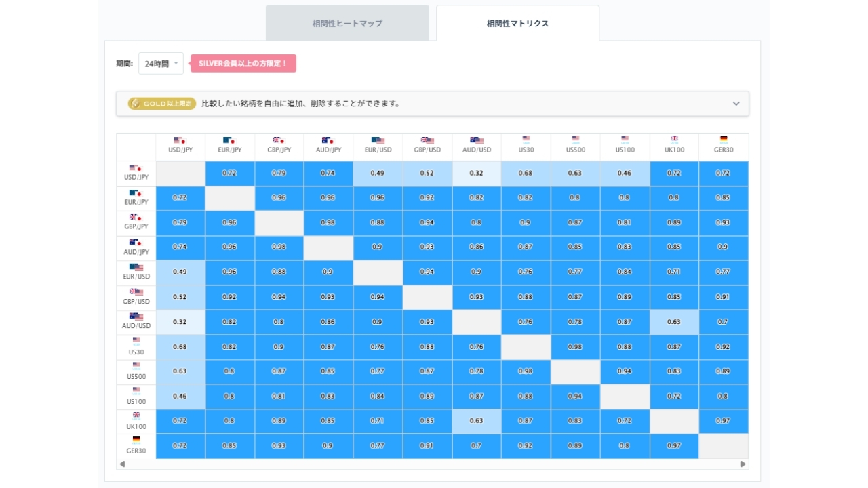Image resolution: width=868 pixels, height=488 pixels.
Task: Click the US500 row label text
Action: tap(136, 377)
